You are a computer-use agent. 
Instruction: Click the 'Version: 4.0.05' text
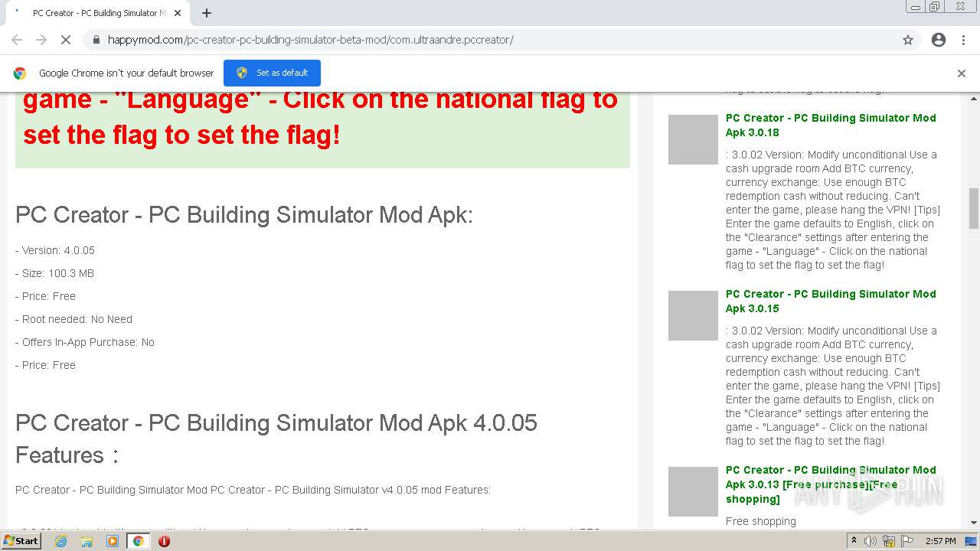click(55, 250)
